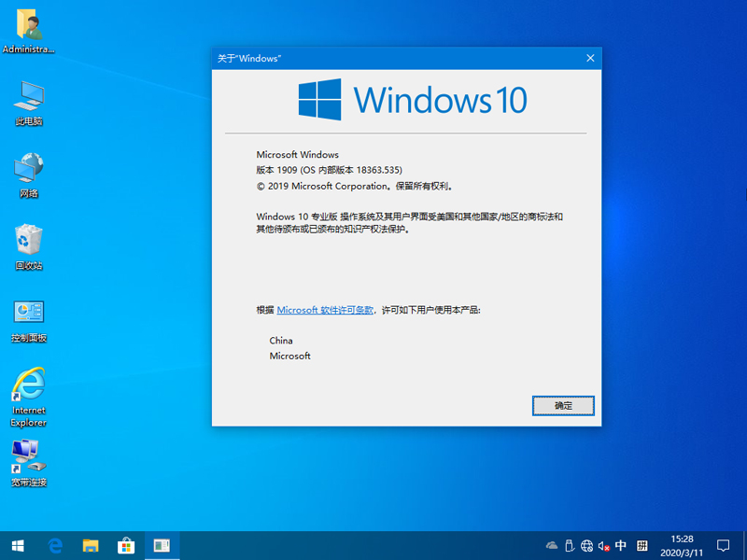Click the 版本 1909 version line
This screenshot has height=560, width=747.
click(330, 170)
